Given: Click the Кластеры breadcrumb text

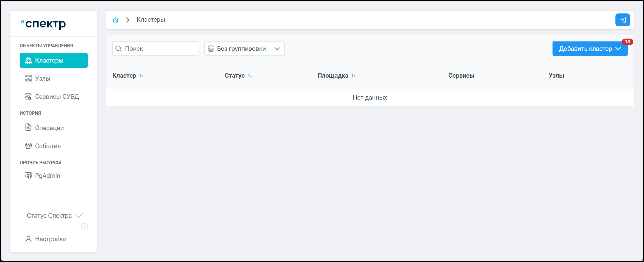Looking at the screenshot, I should coord(151,20).
